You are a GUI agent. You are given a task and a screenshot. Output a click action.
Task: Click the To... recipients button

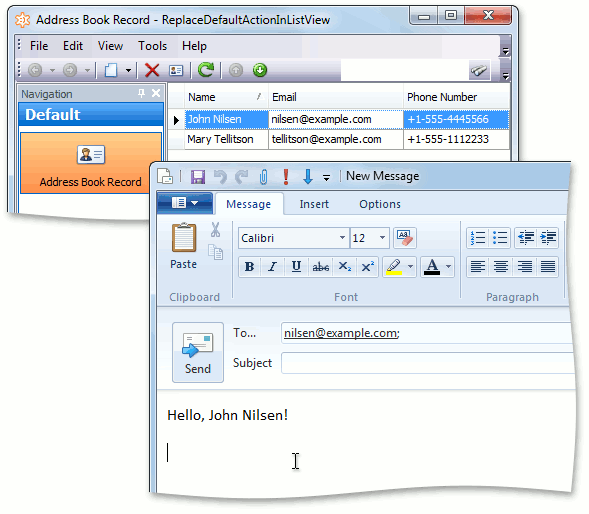point(245,333)
